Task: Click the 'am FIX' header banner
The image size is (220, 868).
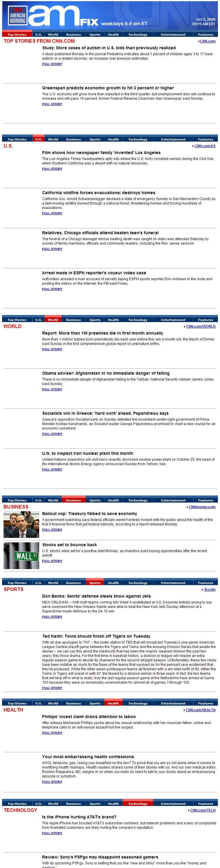Action: 110,15
